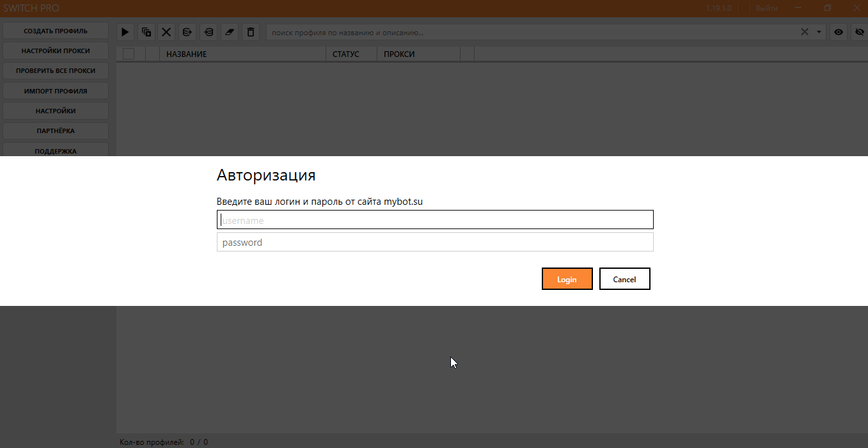868x448 pixels.
Task: Click the crossed-out eye hide icon
Action: pos(859,32)
